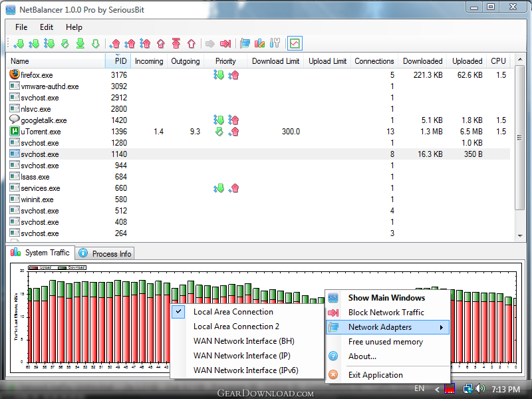Image resolution: width=532 pixels, height=399 pixels.
Task: Click the uTorrent icon in the process list
Action: 15,131
